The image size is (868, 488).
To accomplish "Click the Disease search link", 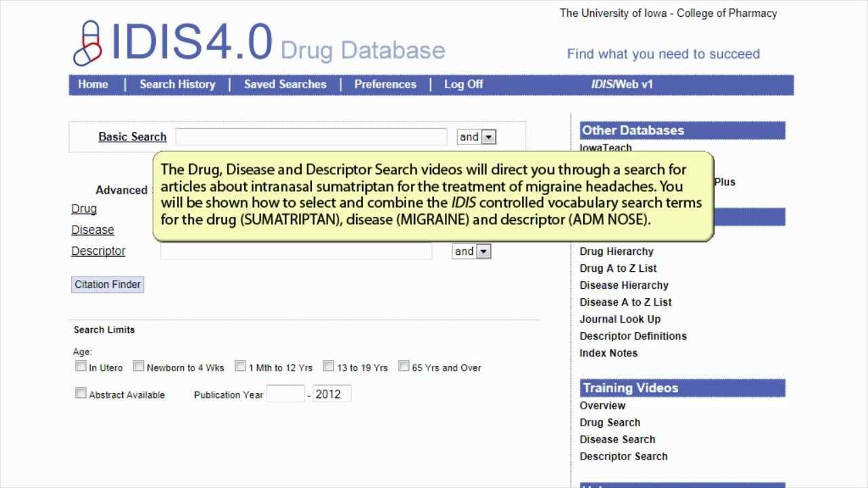I will (93, 230).
